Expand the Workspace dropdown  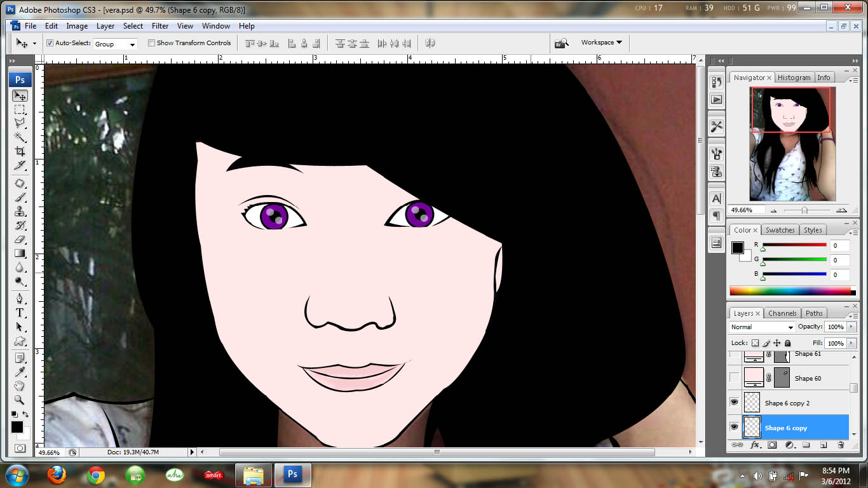pyautogui.click(x=600, y=43)
